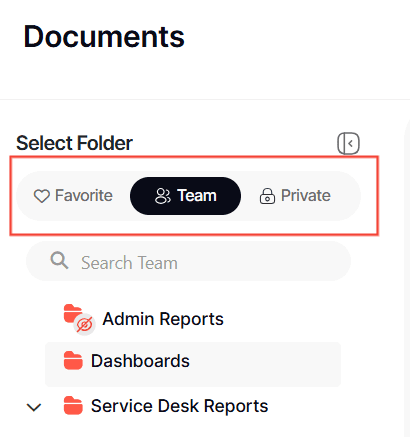Select the Dashboards folder row
Image resolution: width=410 pixels, height=437 pixels.
click(x=193, y=364)
